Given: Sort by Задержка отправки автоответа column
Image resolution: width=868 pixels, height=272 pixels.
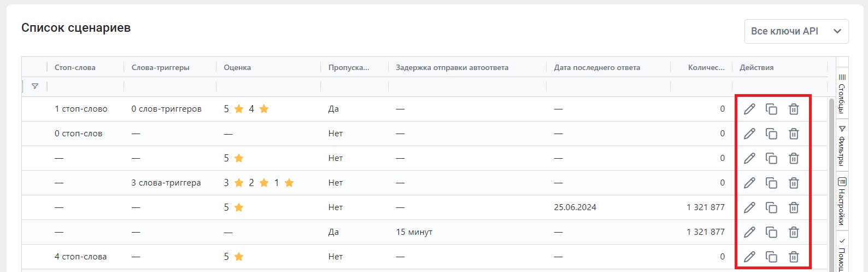Looking at the screenshot, I should coord(452,67).
